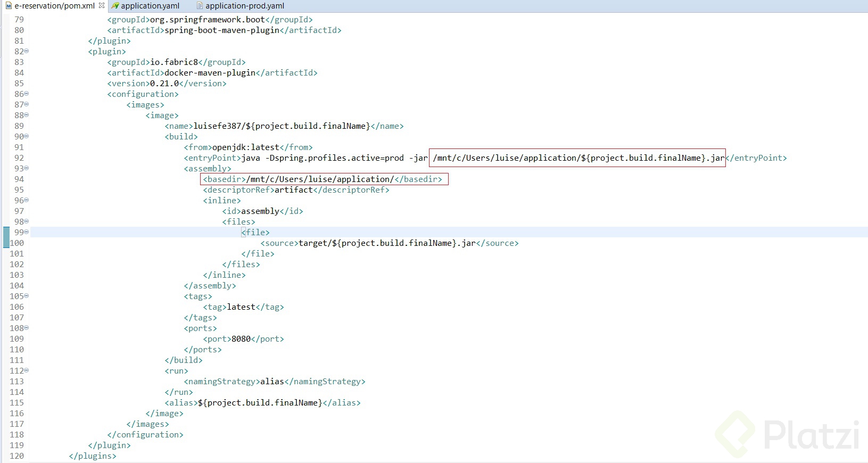Collapse the build block at line 90
This screenshot has width=868, height=463.
pos(27,136)
